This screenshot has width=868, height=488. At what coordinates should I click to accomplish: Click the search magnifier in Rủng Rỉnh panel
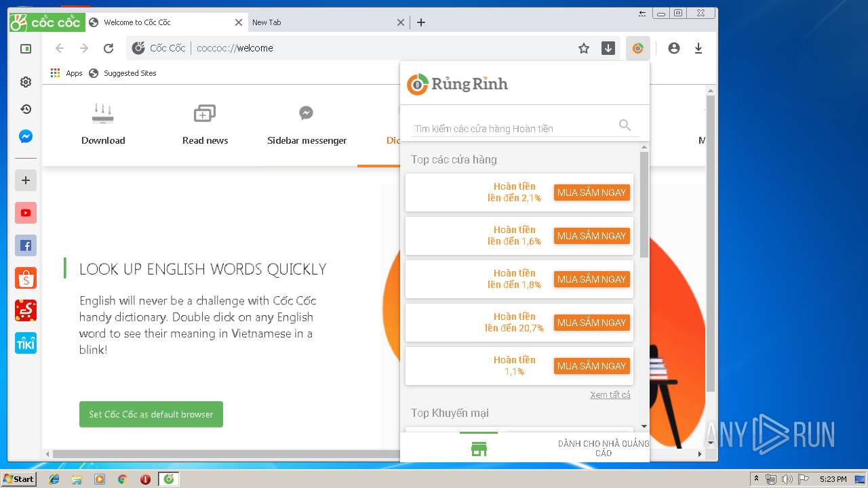point(625,125)
